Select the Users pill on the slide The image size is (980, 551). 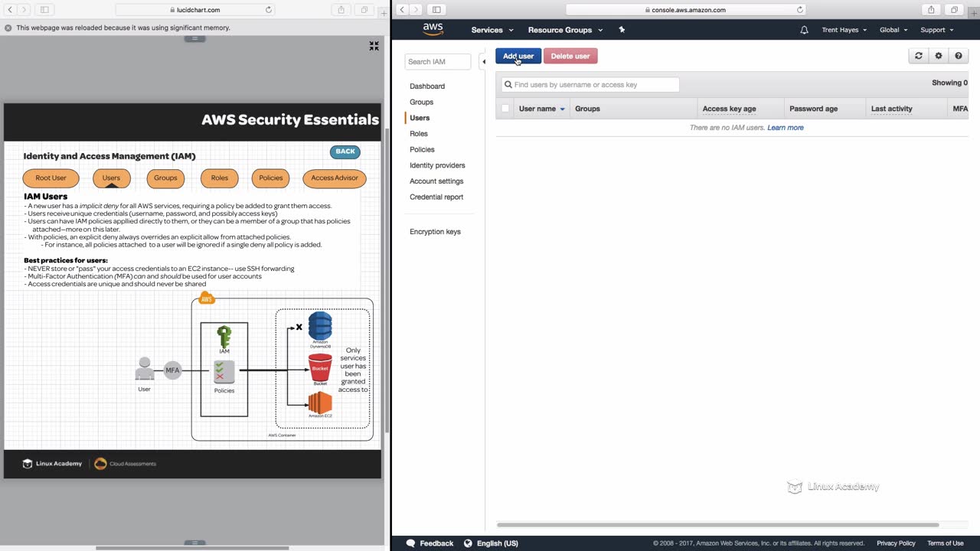click(x=111, y=178)
